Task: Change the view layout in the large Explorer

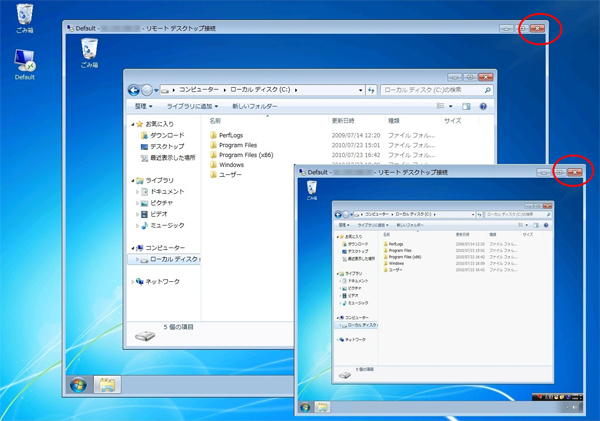Action: pyautogui.click(x=440, y=106)
